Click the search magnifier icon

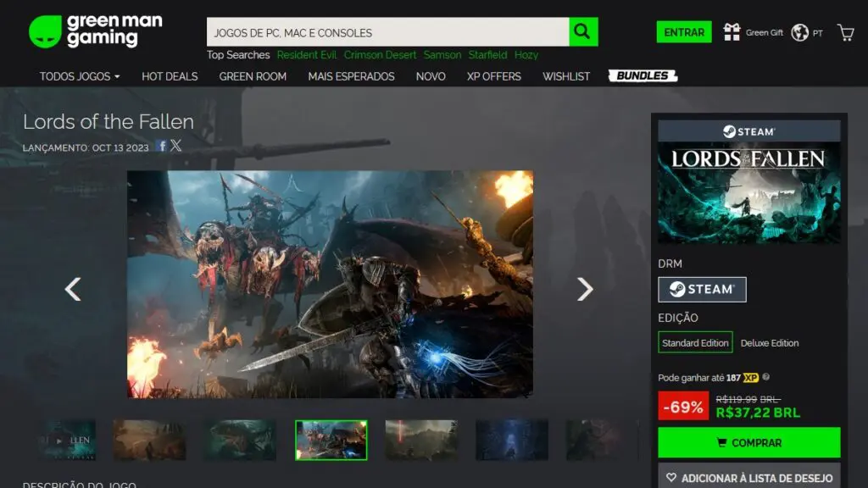(582, 31)
